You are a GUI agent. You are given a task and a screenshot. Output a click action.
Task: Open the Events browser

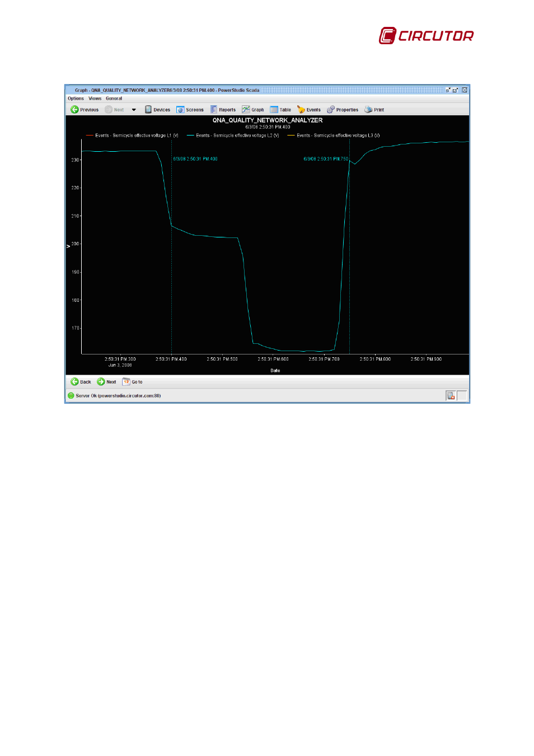308,110
